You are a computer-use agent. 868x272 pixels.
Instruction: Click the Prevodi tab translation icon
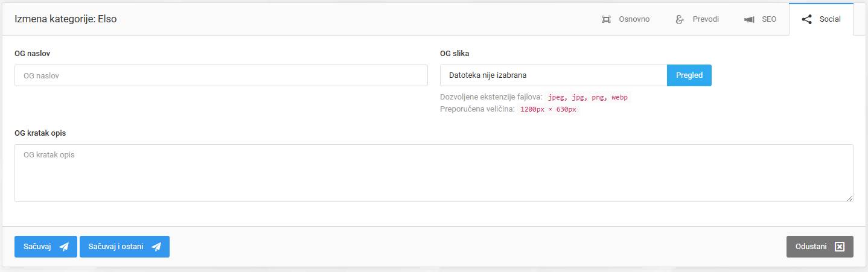680,19
